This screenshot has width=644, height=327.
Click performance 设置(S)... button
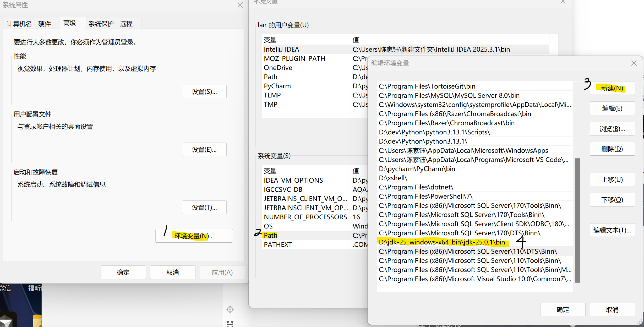point(204,91)
